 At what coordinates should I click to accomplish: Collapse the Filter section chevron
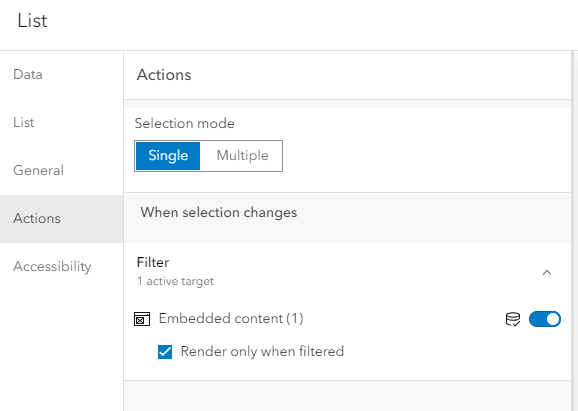pyautogui.click(x=547, y=272)
